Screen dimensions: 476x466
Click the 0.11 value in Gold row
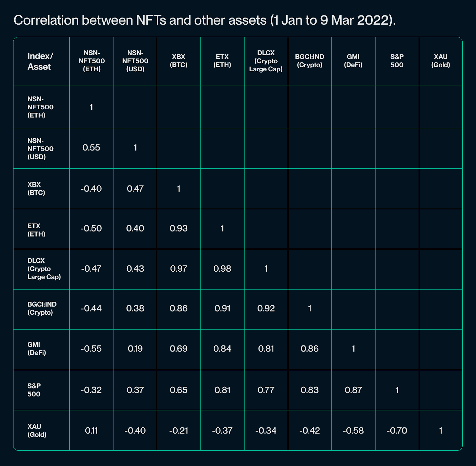pos(91,430)
